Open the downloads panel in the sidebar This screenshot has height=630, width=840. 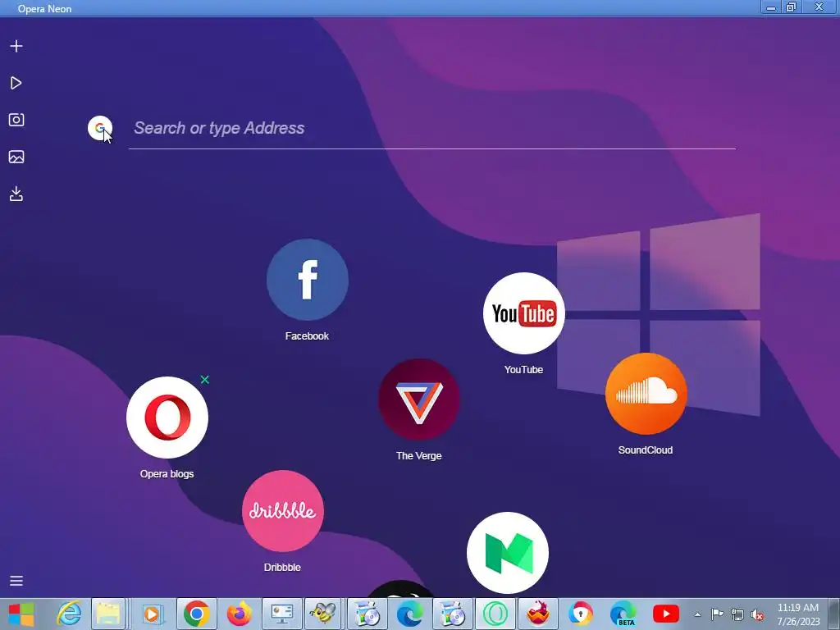click(x=16, y=194)
